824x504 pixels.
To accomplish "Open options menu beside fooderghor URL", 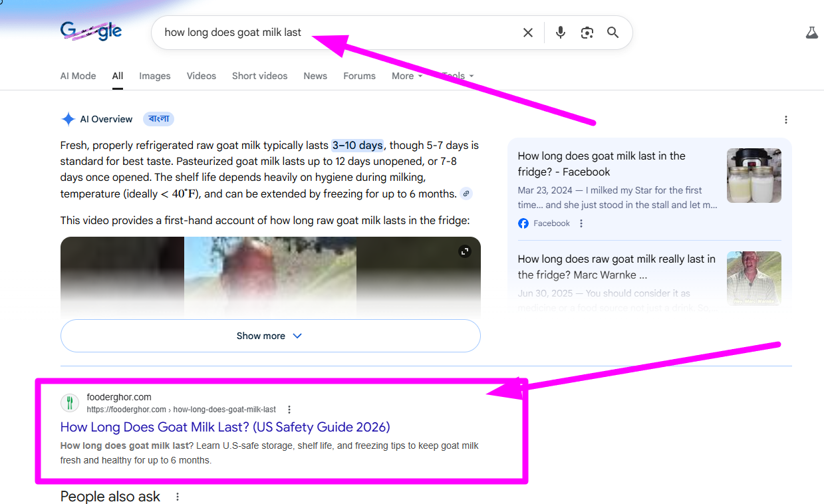I will point(289,410).
